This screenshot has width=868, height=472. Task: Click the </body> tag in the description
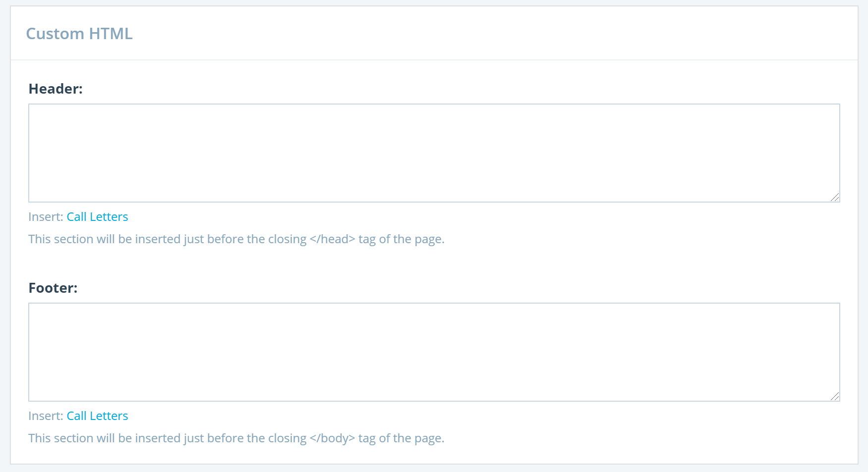click(x=332, y=438)
